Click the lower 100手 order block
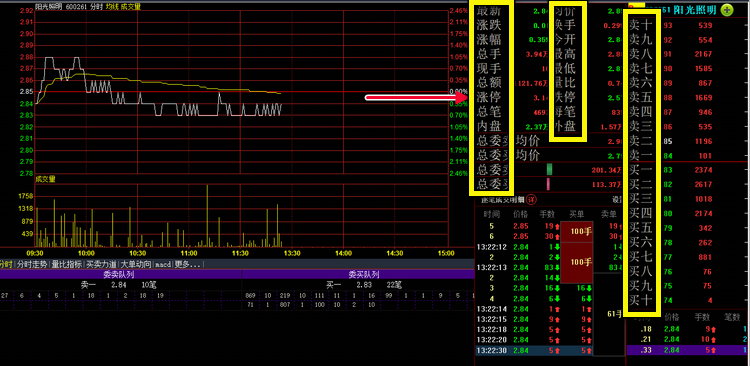 click(x=576, y=263)
